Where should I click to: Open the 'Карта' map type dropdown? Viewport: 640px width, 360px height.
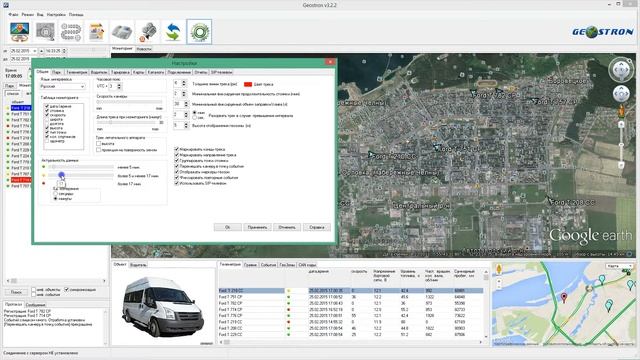point(619,266)
